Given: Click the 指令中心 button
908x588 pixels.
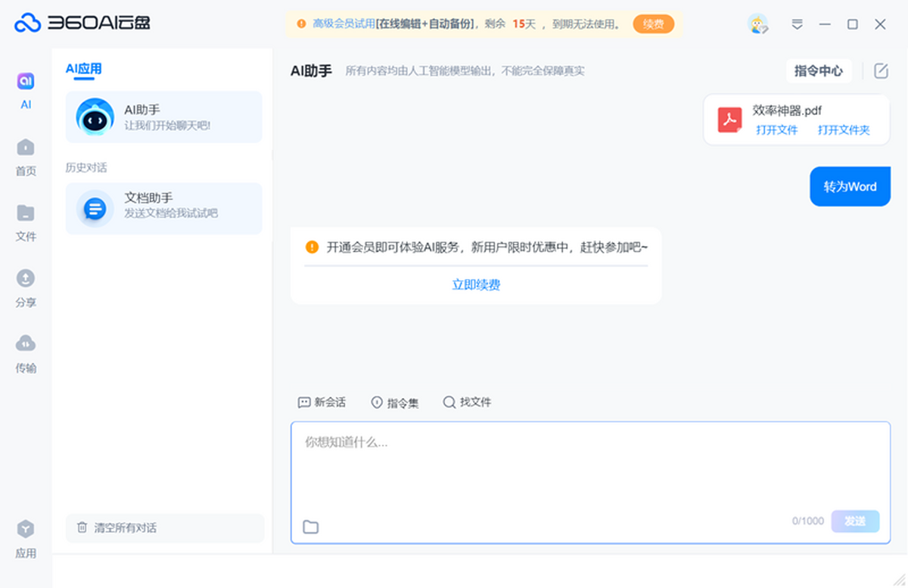Looking at the screenshot, I should pos(818,71).
